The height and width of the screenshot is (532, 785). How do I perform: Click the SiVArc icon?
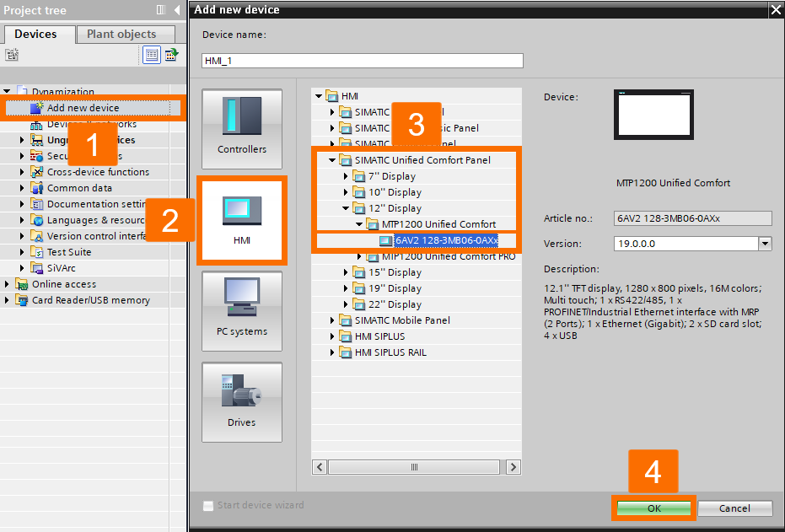click(x=36, y=268)
